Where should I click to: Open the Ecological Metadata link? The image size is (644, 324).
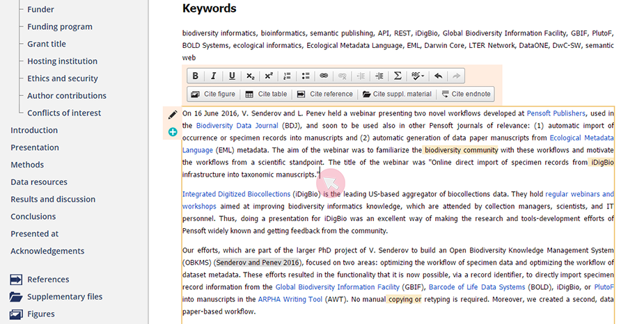pos(581,138)
